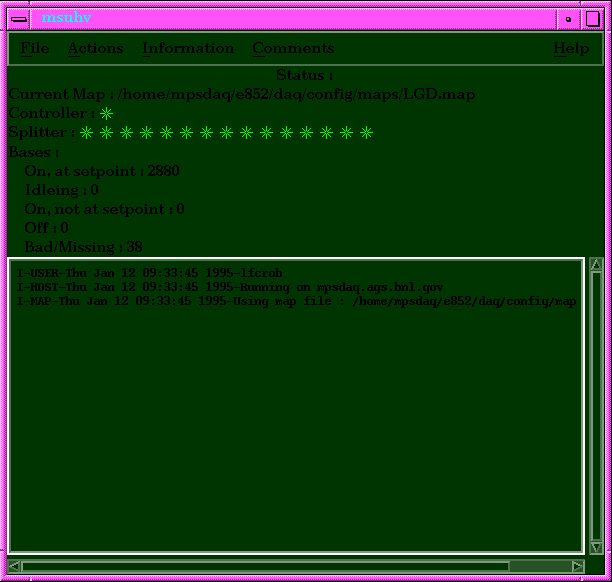The height and width of the screenshot is (582, 612).
Task: Click the last Splitter status asterisk
Action: pos(366,133)
